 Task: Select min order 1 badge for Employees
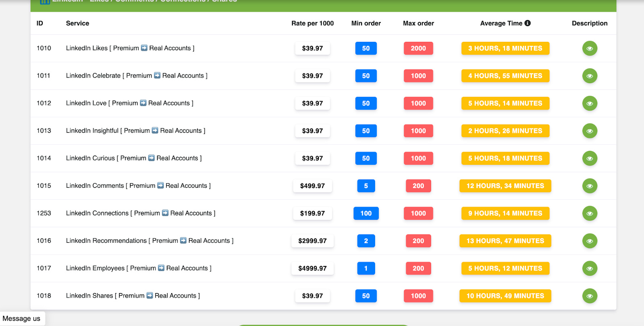[x=366, y=268]
